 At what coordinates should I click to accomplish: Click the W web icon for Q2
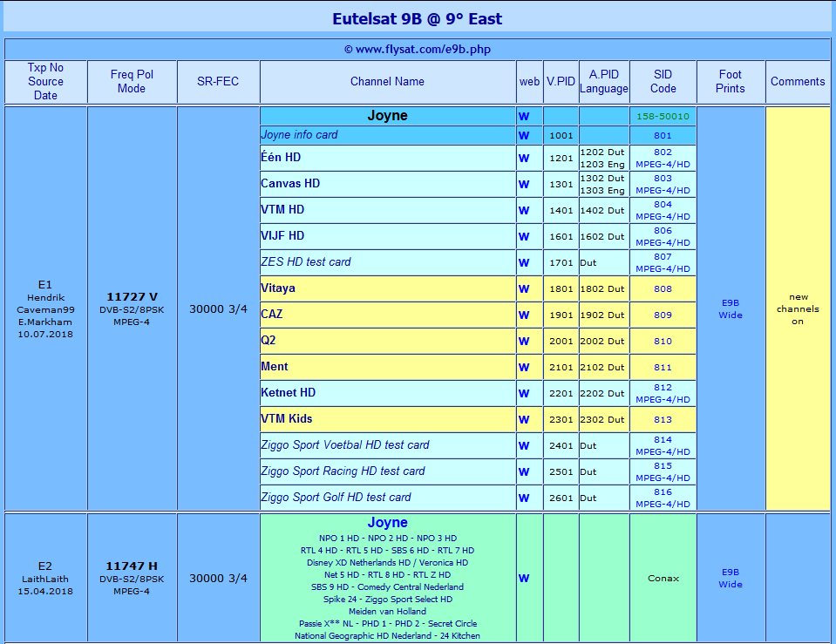click(524, 342)
